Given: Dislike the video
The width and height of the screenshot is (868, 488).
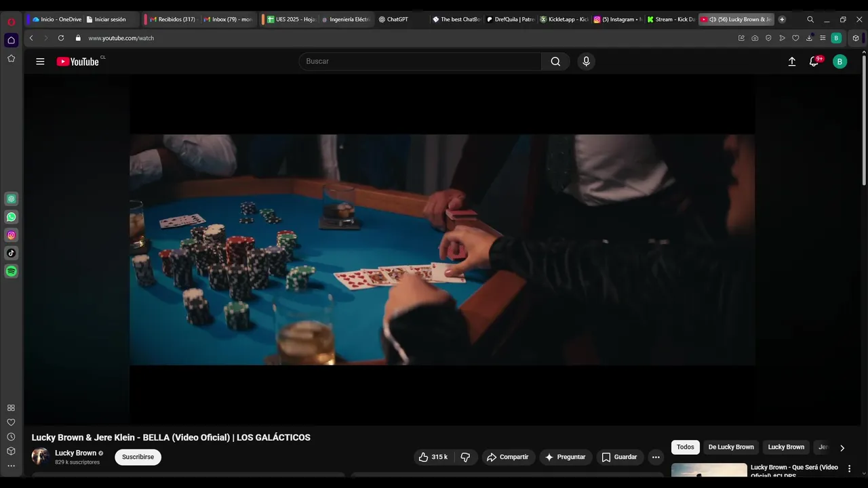Looking at the screenshot, I should pos(465,457).
